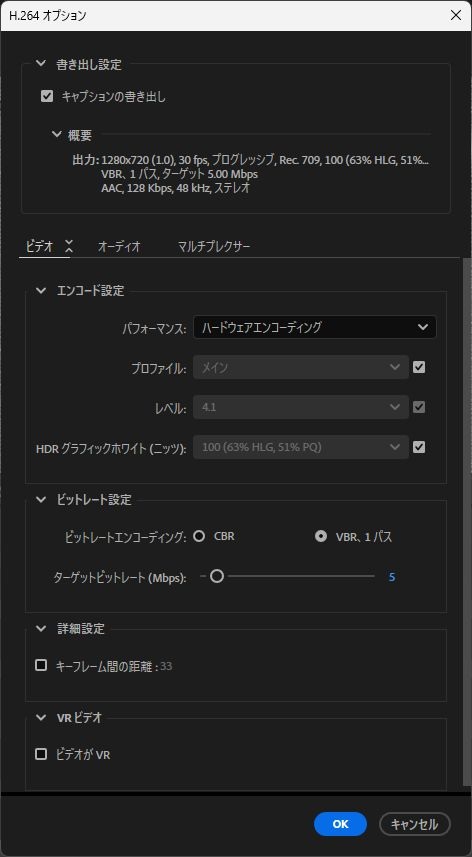
Task: Open the プロファイル dropdown showing メイン
Action: pyautogui.click(x=300, y=367)
